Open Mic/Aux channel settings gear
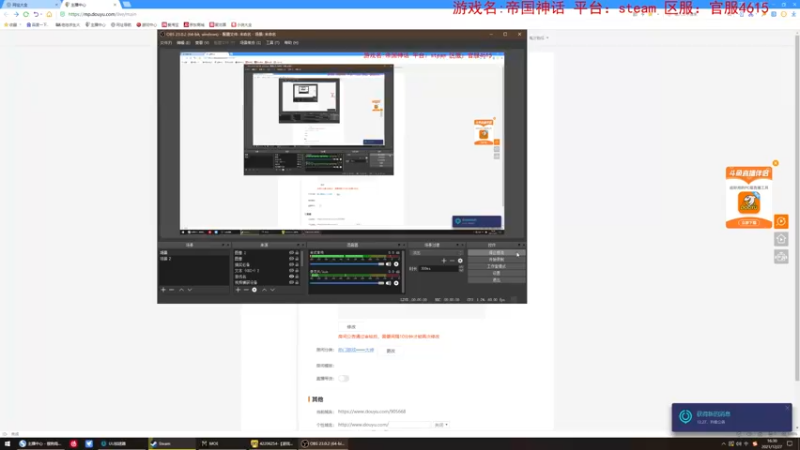800x450 pixels. pyautogui.click(x=396, y=283)
